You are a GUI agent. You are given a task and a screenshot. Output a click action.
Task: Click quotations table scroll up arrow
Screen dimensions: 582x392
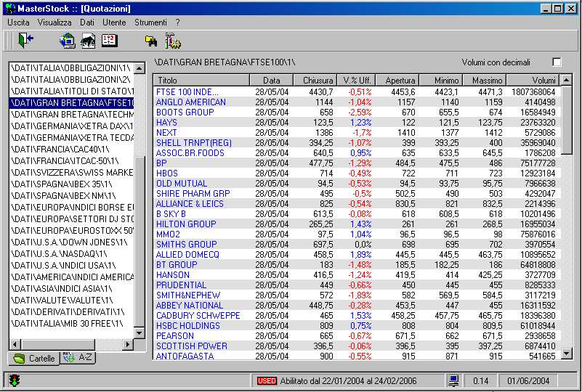(567, 80)
